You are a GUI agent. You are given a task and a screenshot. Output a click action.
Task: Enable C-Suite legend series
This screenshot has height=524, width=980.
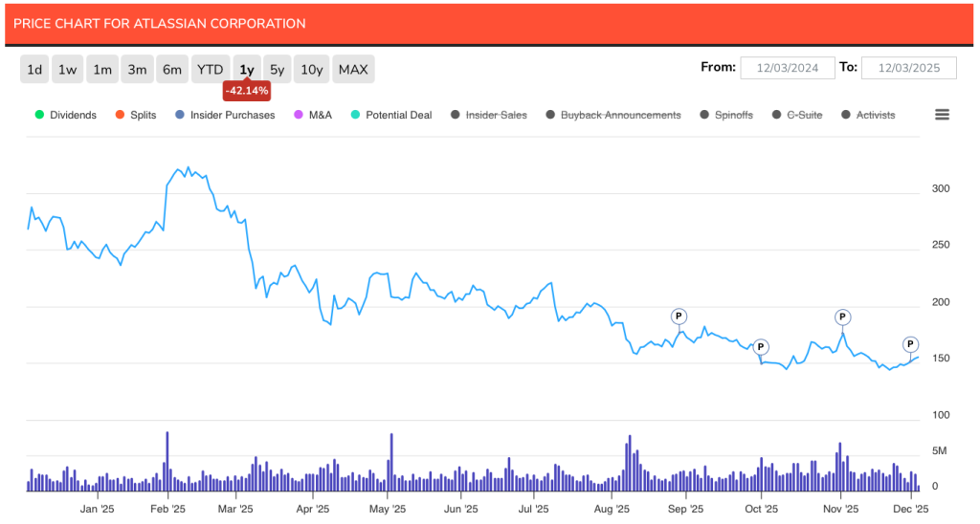[797, 115]
